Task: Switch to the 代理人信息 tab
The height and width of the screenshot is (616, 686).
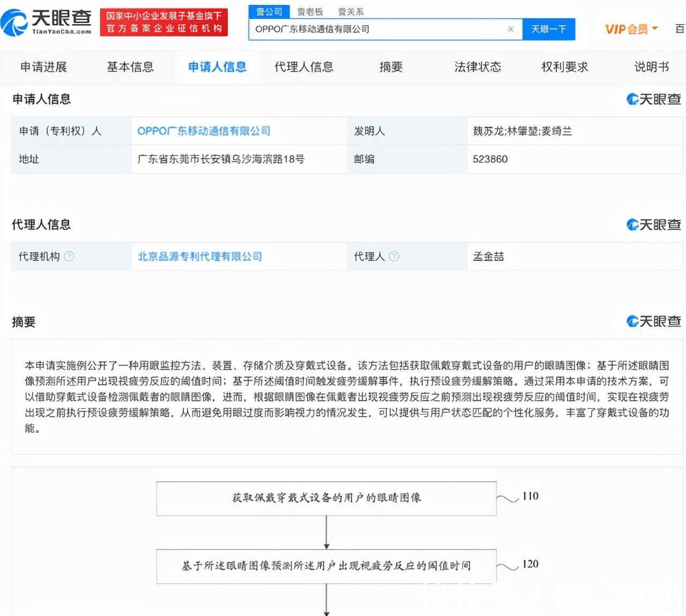Action: [x=304, y=67]
